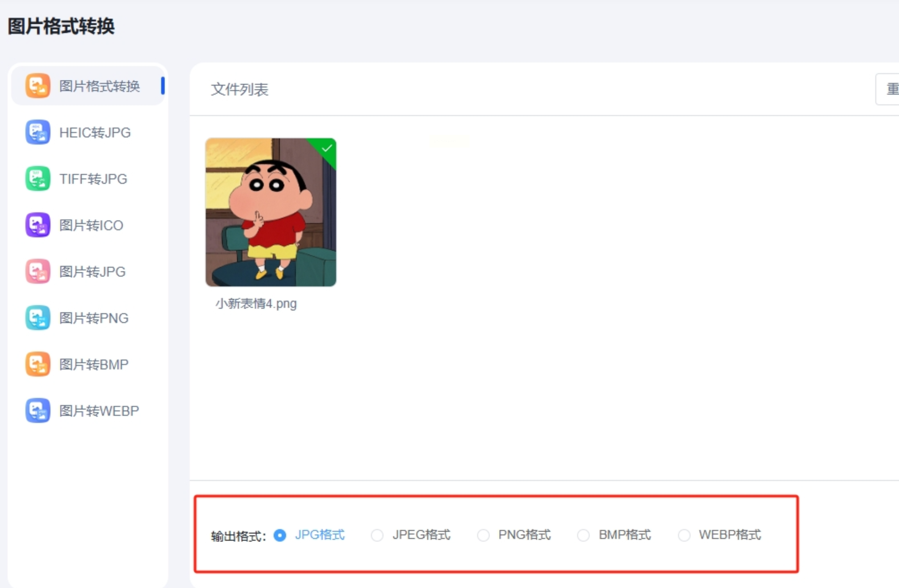Open the TIFF转JPG menu item
The image size is (899, 588).
[x=93, y=179]
